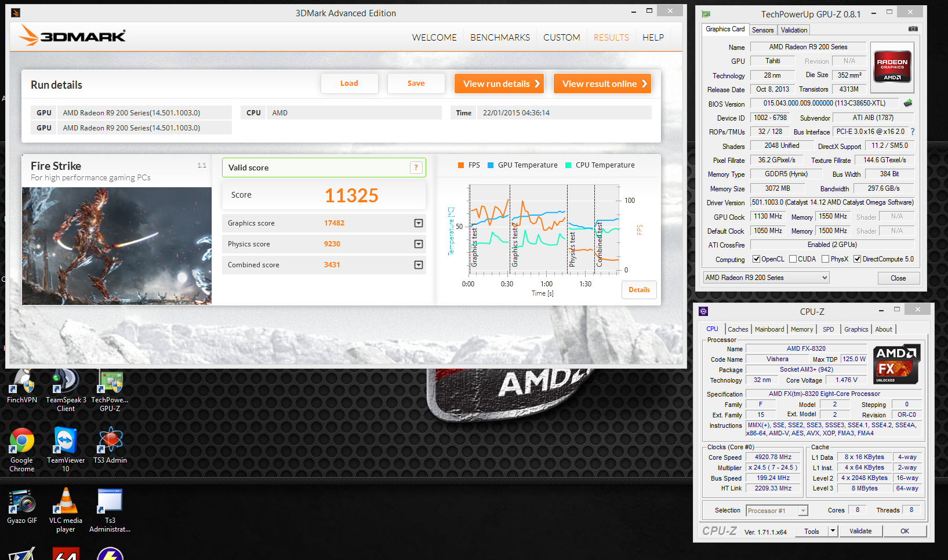
Task: Open the Memory tab in CPU-Z
Action: coord(802,329)
